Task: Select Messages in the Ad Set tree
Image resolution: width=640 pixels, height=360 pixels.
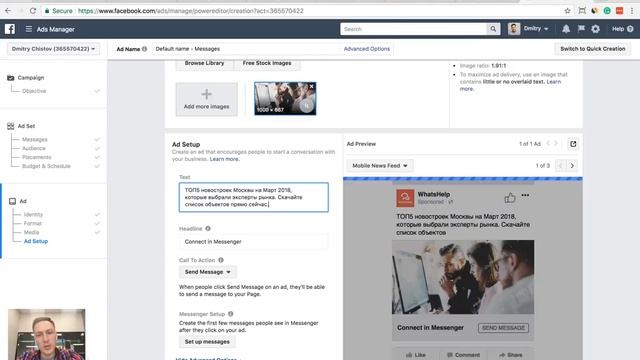Action: (x=35, y=140)
